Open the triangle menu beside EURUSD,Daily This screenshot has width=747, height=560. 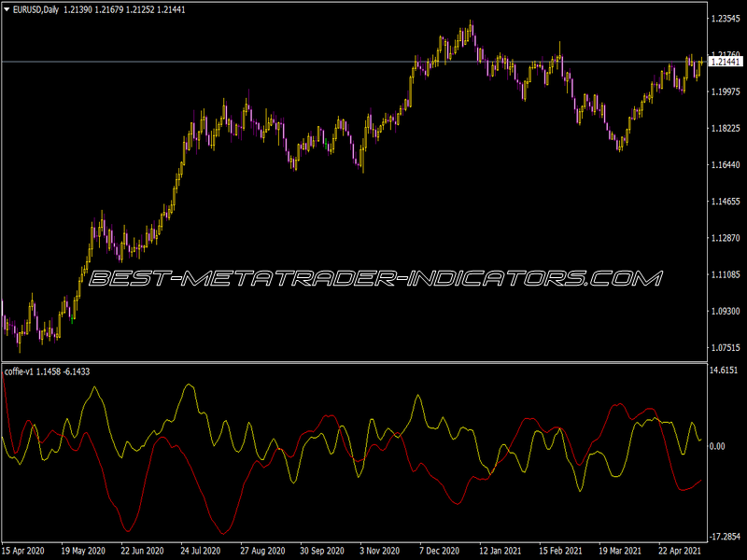coord(7,9)
